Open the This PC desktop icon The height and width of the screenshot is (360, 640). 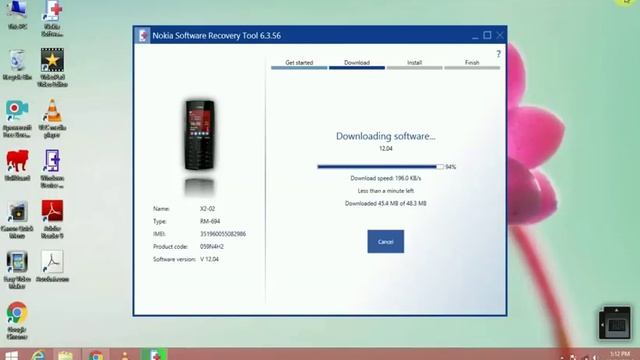click(x=17, y=16)
